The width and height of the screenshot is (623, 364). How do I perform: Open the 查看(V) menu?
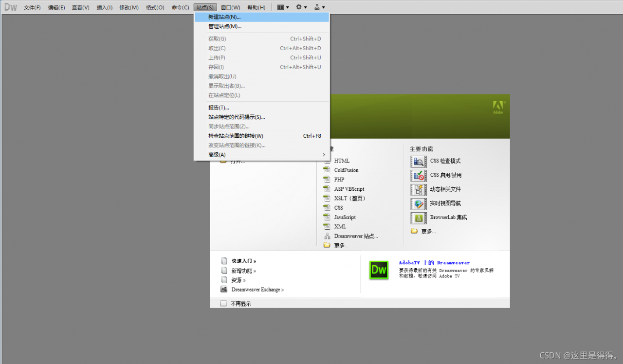(81, 7)
